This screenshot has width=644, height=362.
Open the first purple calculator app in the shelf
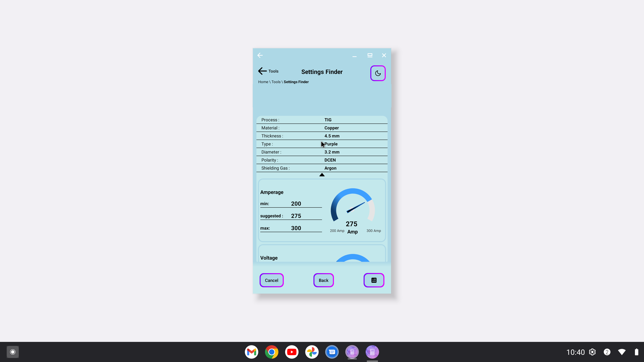[352, 352]
